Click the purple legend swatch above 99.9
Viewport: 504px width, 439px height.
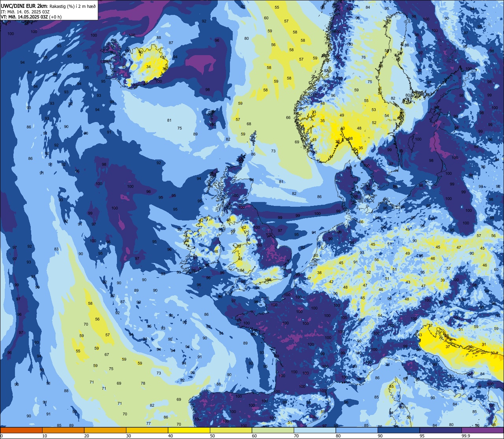482,430
